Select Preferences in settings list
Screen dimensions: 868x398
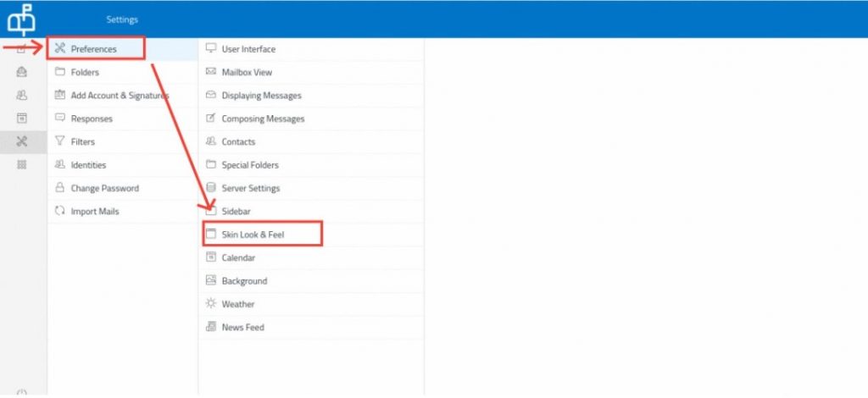(x=93, y=49)
